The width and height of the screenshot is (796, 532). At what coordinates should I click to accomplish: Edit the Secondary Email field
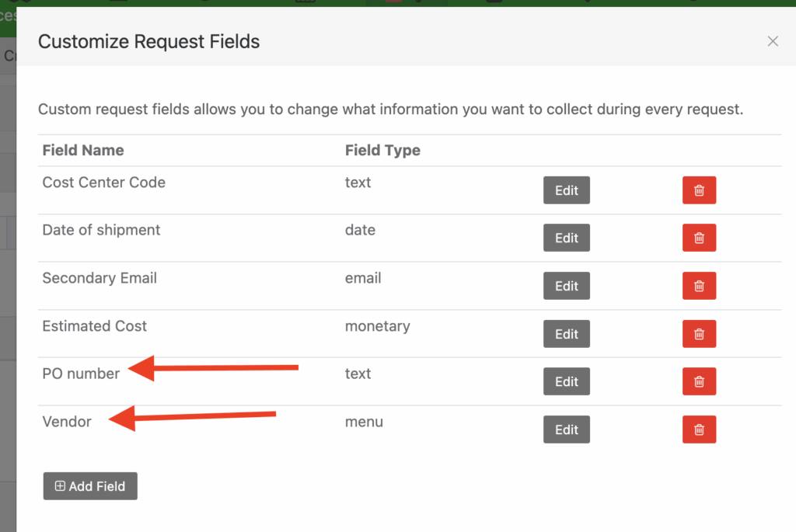(x=566, y=285)
